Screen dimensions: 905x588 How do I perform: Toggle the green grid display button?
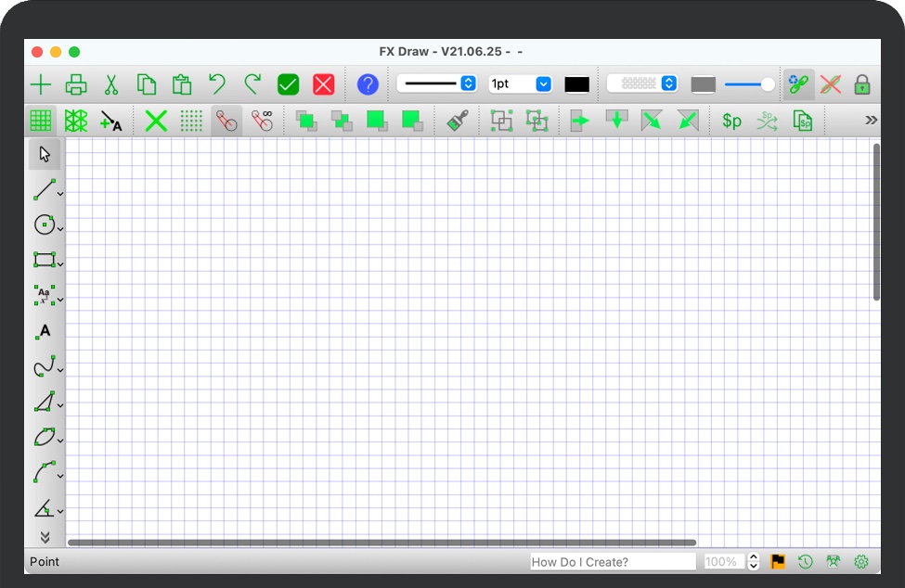click(41, 121)
